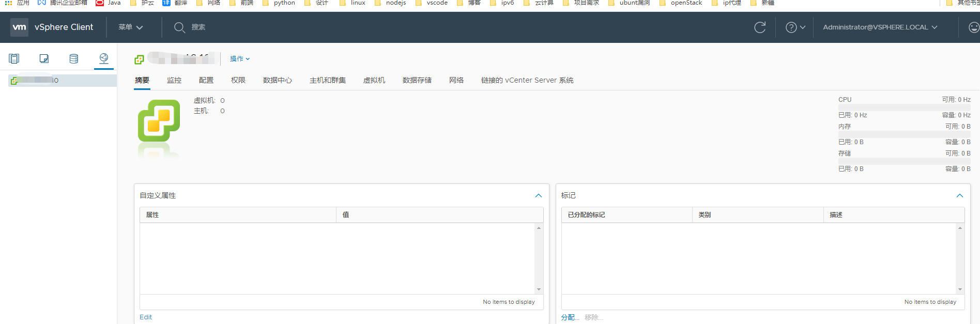This screenshot has height=324, width=980.
Task: Click the large vCenter summary logo
Action: tap(159, 121)
